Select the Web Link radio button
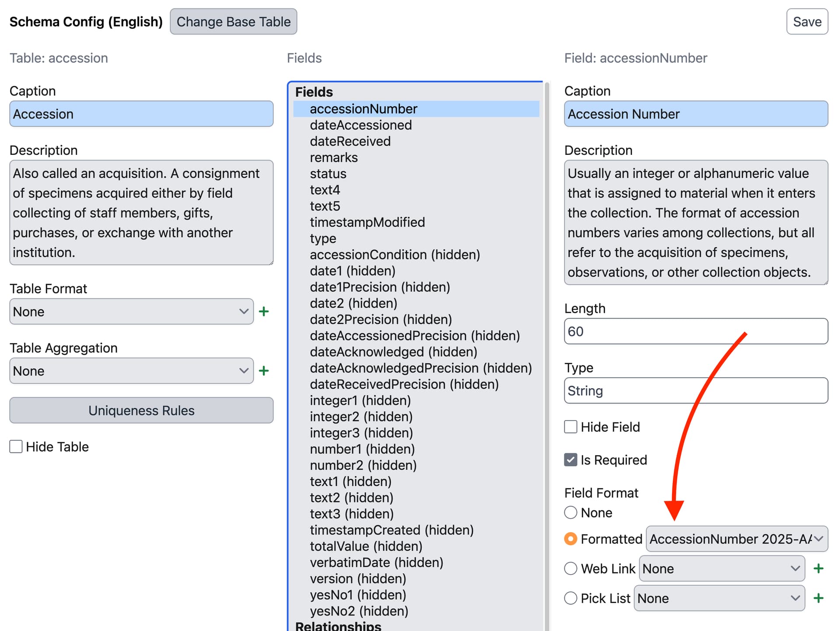This screenshot has height=631, width=840. pos(570,568)
